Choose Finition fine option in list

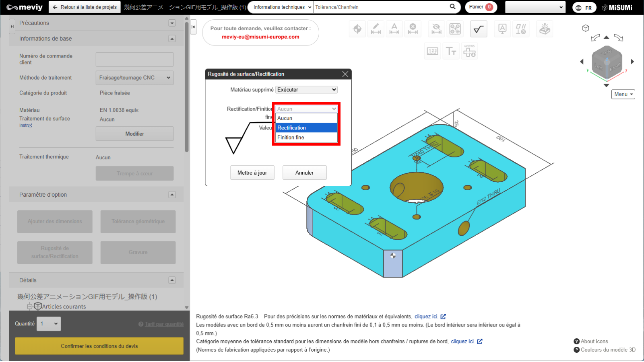point(306,138)
